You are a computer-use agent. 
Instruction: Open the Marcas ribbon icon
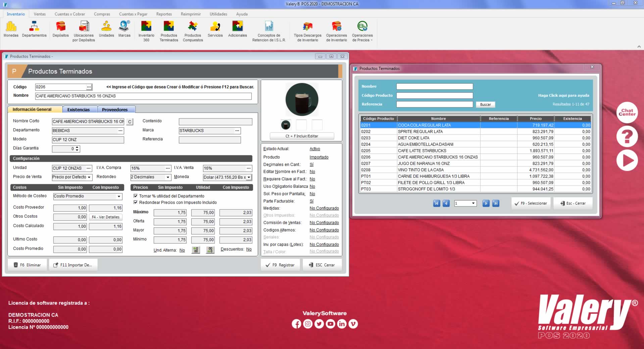point(124,29)
